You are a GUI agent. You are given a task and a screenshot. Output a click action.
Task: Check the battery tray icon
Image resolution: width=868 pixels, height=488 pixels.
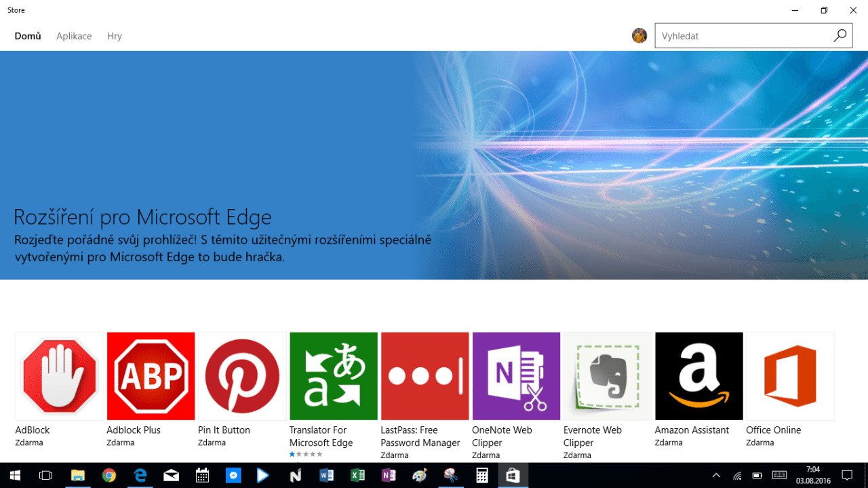pos(757,476)
